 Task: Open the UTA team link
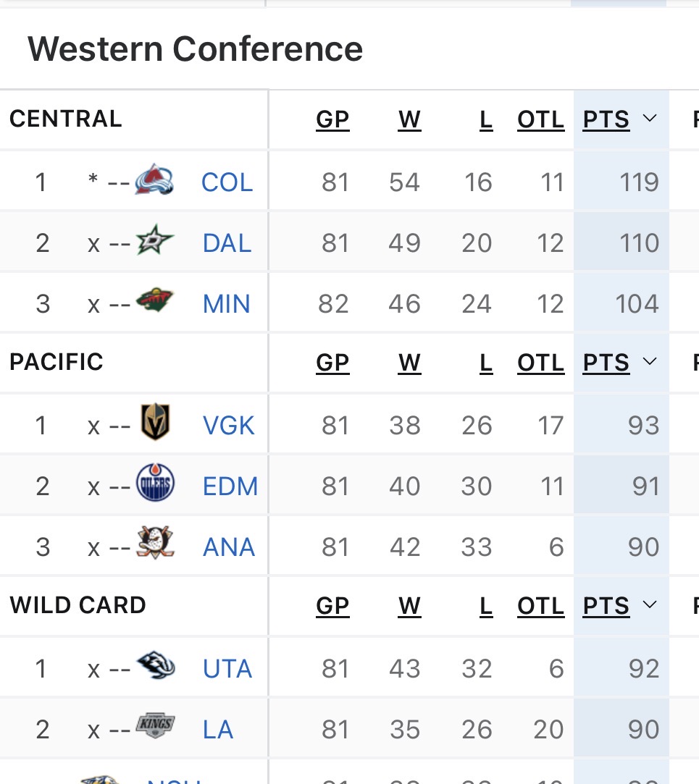click(227, 669)
